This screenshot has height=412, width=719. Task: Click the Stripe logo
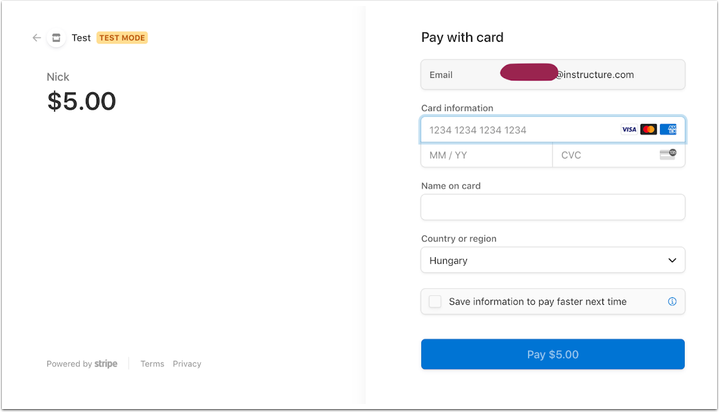pos(106,363)
